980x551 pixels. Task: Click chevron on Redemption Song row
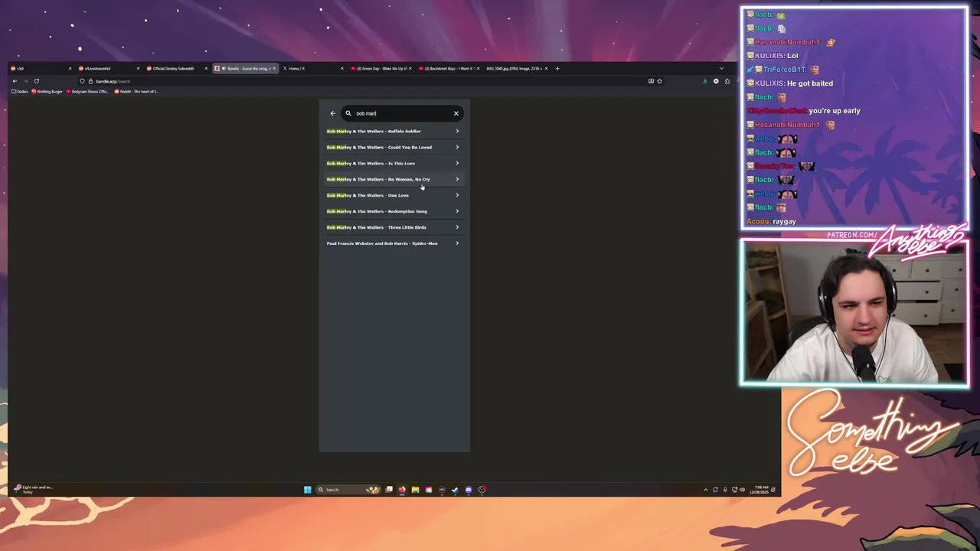coord(457,211)
